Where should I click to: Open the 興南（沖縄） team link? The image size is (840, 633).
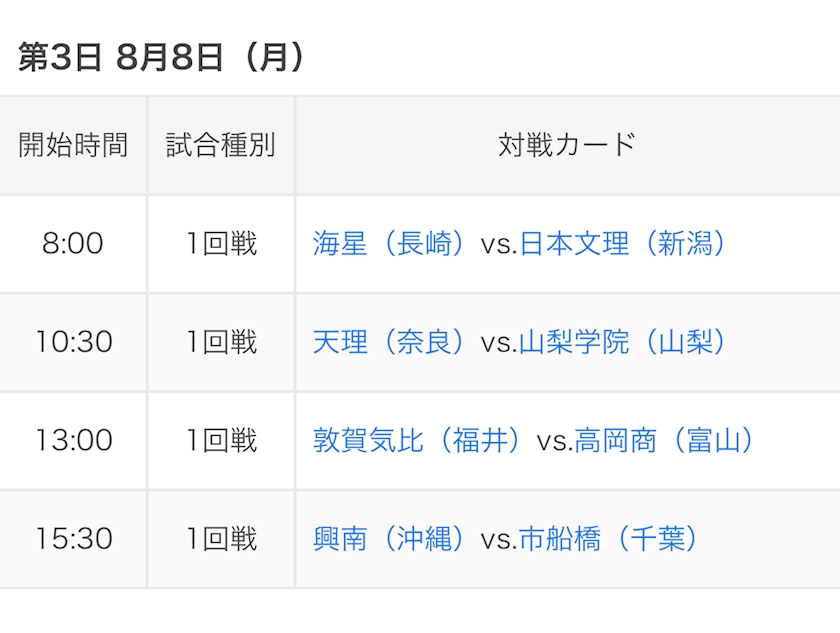(x=389, y=539)
